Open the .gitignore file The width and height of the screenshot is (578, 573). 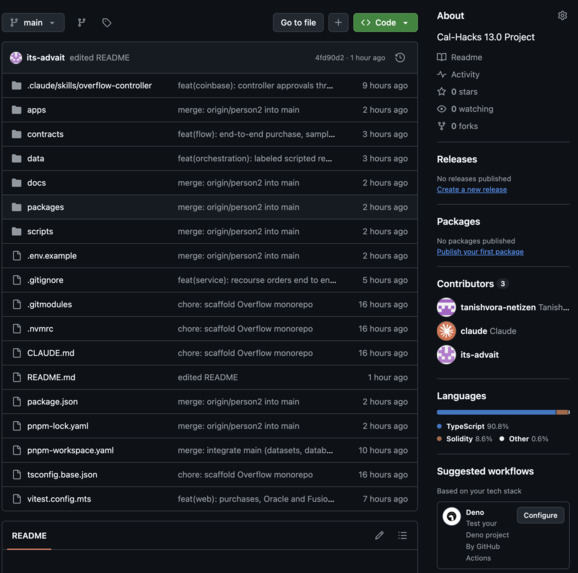click(45, 280)
